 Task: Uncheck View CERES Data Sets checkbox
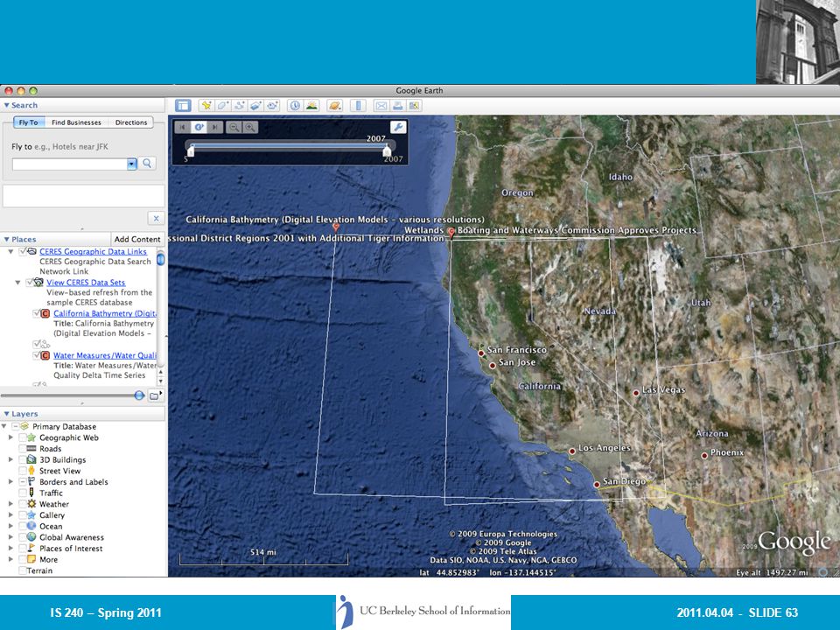[30, 283]
